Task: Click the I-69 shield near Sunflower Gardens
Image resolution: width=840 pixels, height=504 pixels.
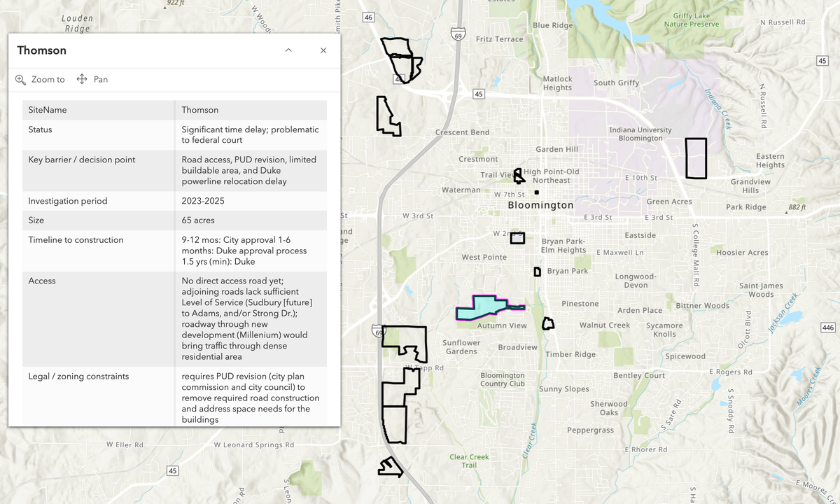Action: point(377,330)
